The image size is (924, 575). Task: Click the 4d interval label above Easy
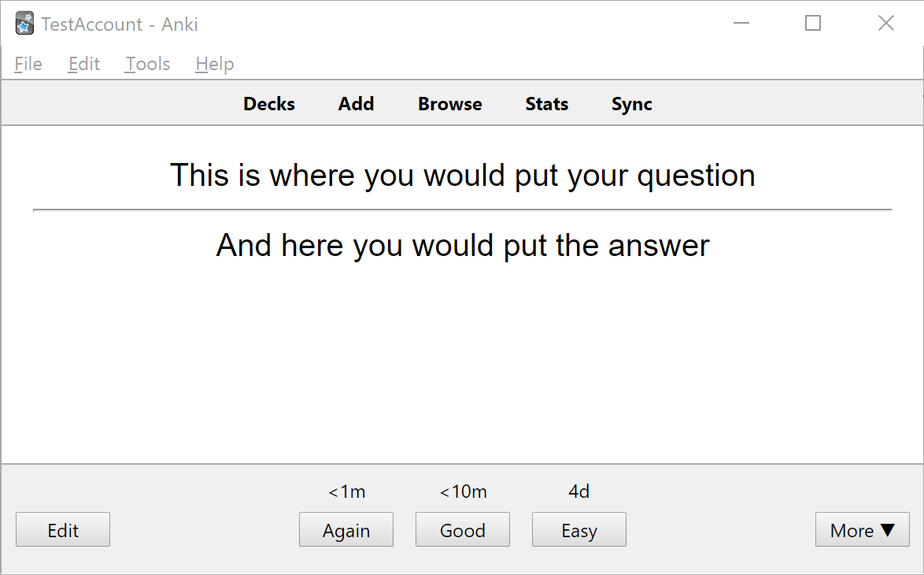tap(578, 491)
